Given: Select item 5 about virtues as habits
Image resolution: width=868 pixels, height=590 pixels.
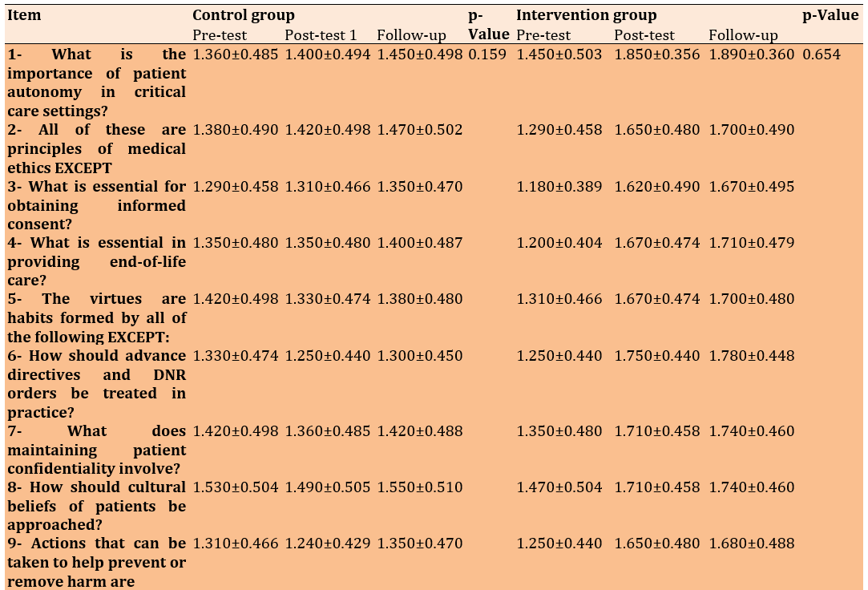Looking at the screenshot, I should tap(96, 317).
